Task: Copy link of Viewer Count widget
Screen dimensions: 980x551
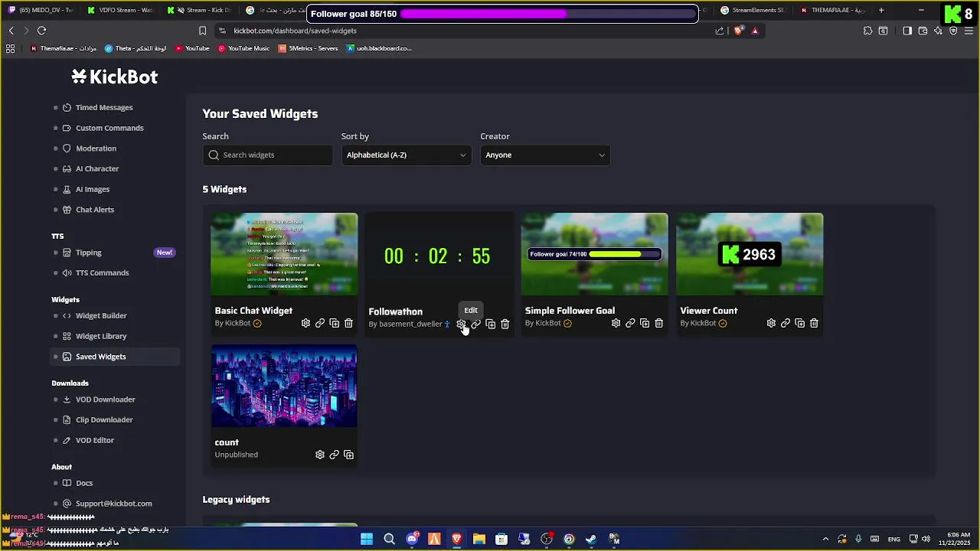Action: pos(786,323)
